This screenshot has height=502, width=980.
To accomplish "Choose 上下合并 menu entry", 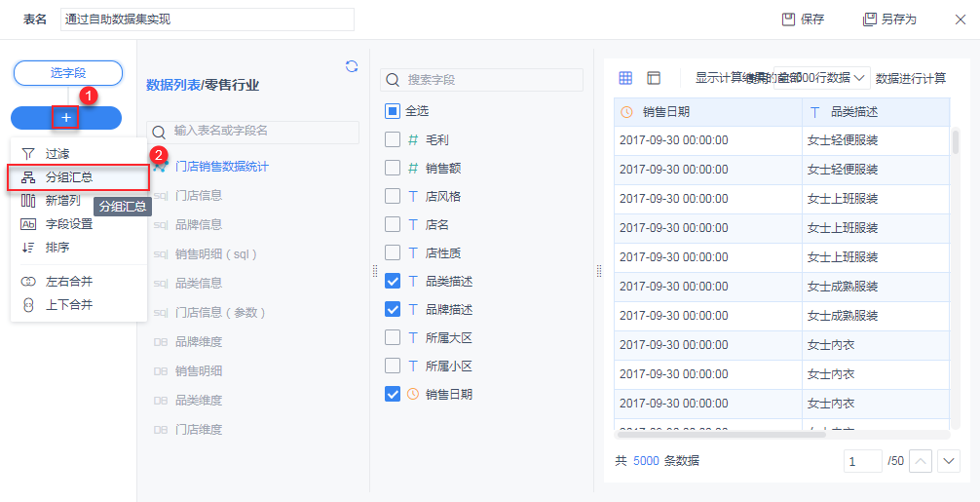I will coord(79,305).
